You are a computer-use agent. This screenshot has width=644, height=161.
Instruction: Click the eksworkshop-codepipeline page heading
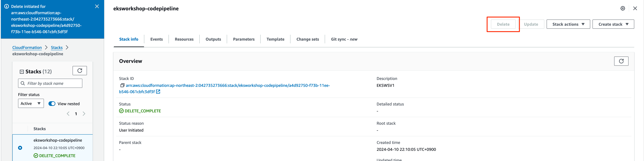click(x=146, y=8)
